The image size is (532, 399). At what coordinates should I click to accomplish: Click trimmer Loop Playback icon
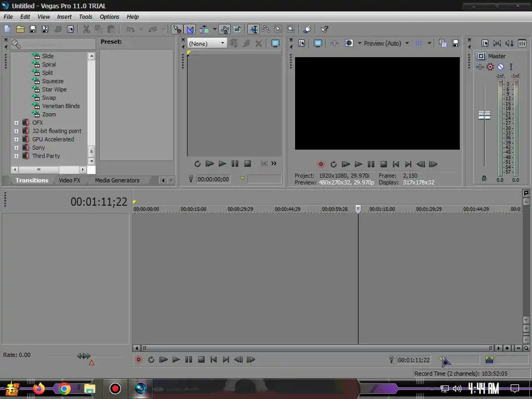tap(197, 164)
